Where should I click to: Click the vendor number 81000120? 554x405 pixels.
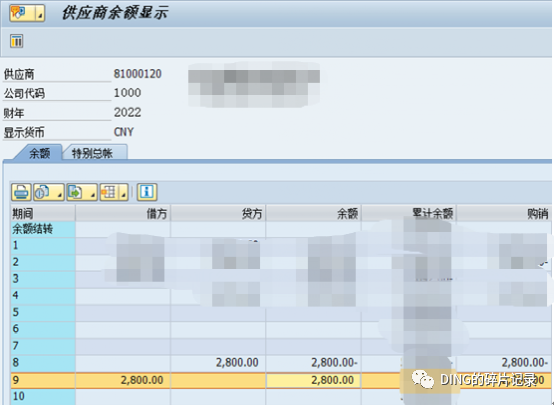coord(137,74)
